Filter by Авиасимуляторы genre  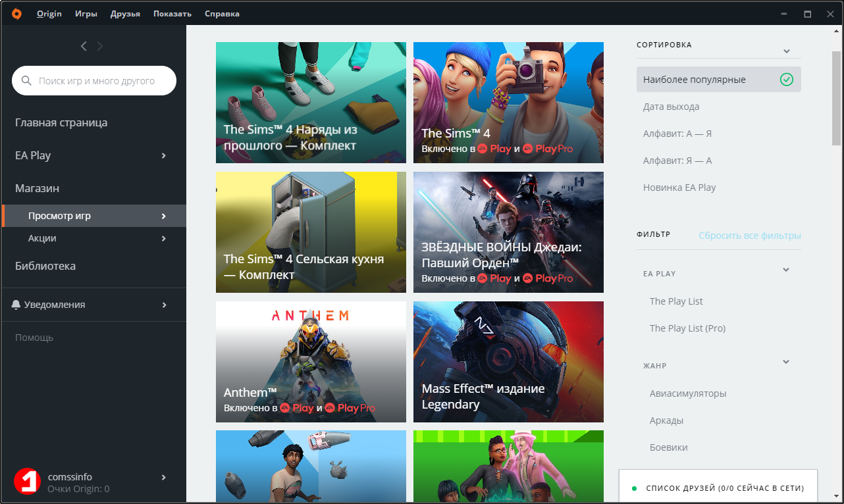[x=688, y=393]
